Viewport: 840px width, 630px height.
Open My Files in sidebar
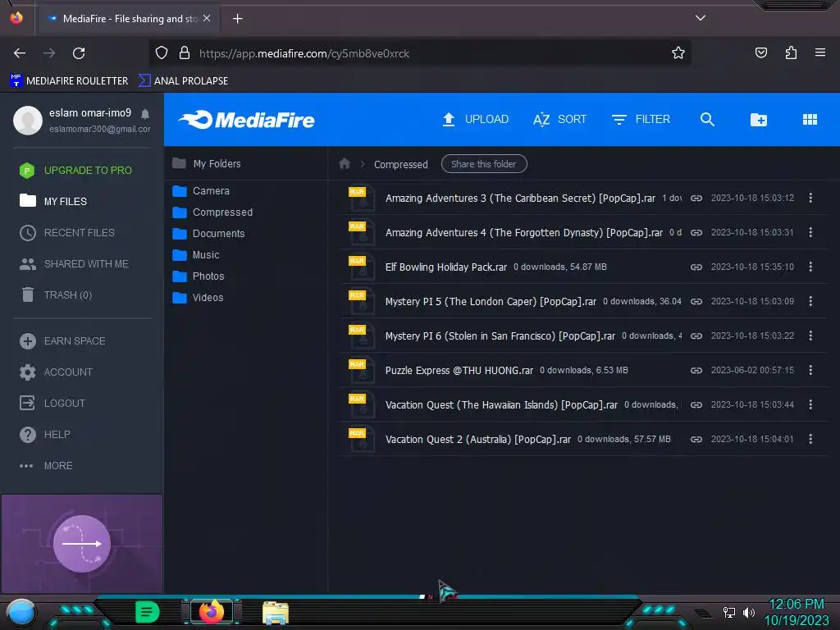point(53,202)
